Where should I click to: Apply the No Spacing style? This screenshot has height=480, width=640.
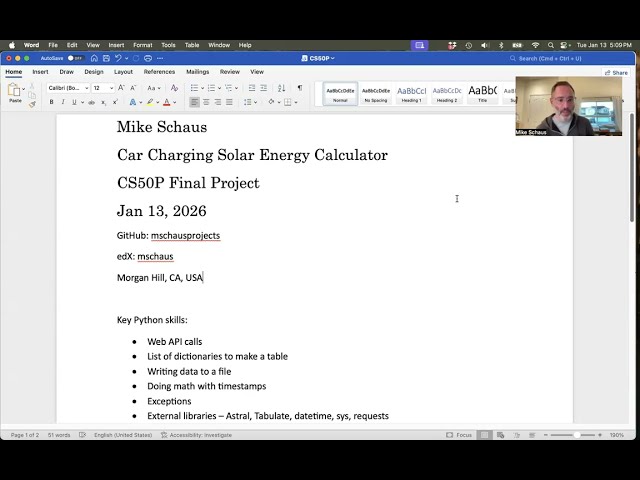pyautogui.click(x=376, y=94)
